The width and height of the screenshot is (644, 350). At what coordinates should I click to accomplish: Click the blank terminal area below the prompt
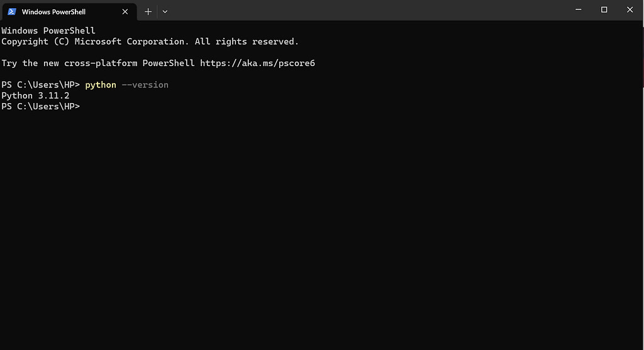tap(320, 230)
